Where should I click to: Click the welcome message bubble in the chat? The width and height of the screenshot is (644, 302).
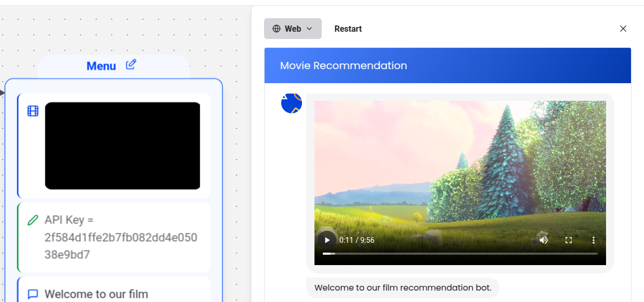tap(402, 287)
